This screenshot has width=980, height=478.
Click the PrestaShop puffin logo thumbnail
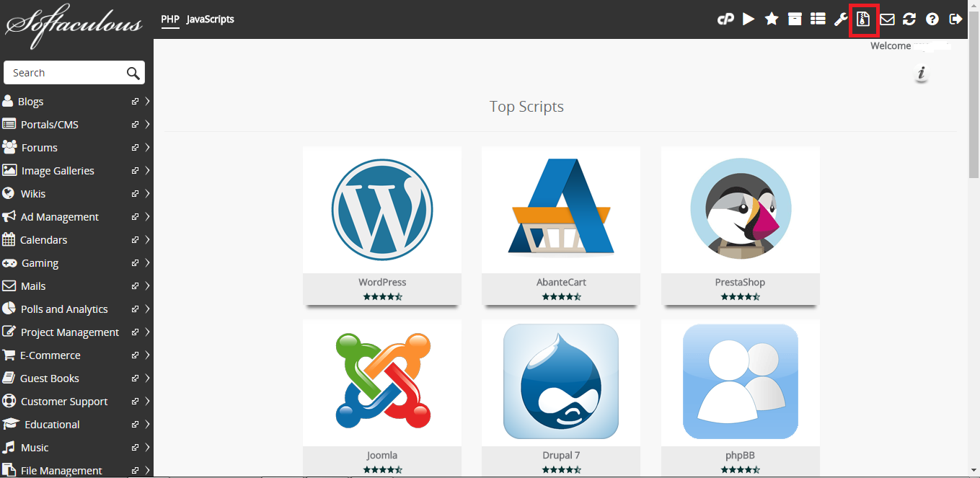coord(741,210)
